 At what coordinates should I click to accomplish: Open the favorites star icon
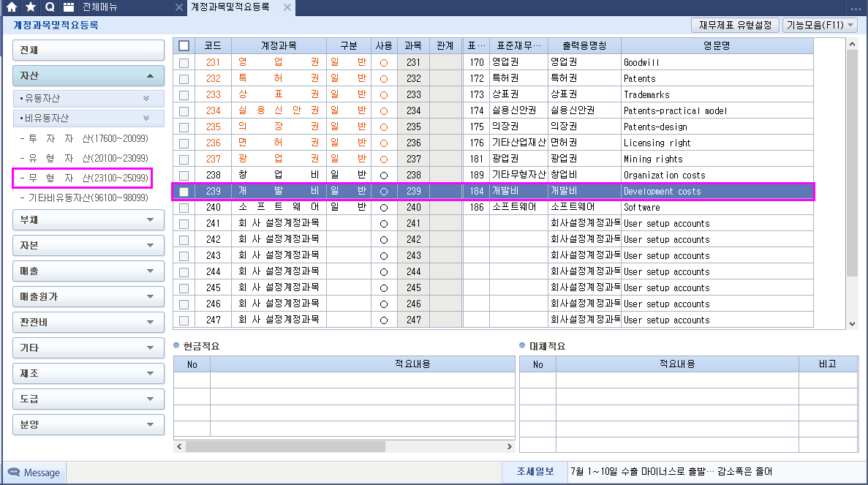tap(31, 7)
